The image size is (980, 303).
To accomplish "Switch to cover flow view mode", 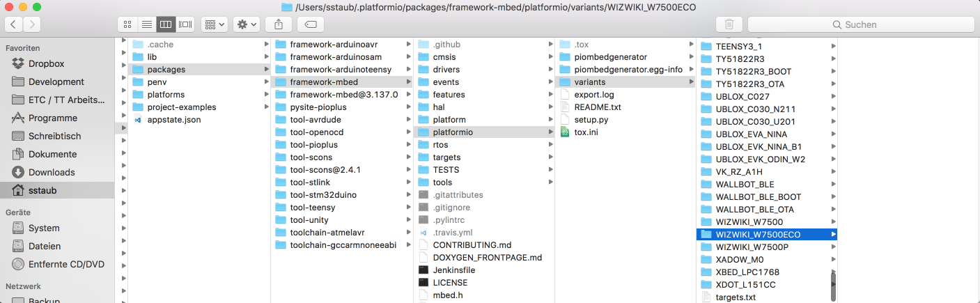I will 185,24.
